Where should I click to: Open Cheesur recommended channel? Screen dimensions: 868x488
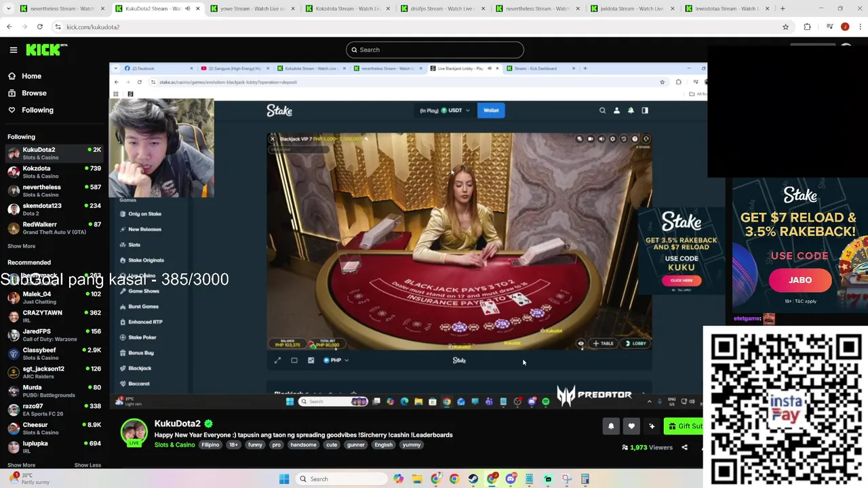click(54, 428)
